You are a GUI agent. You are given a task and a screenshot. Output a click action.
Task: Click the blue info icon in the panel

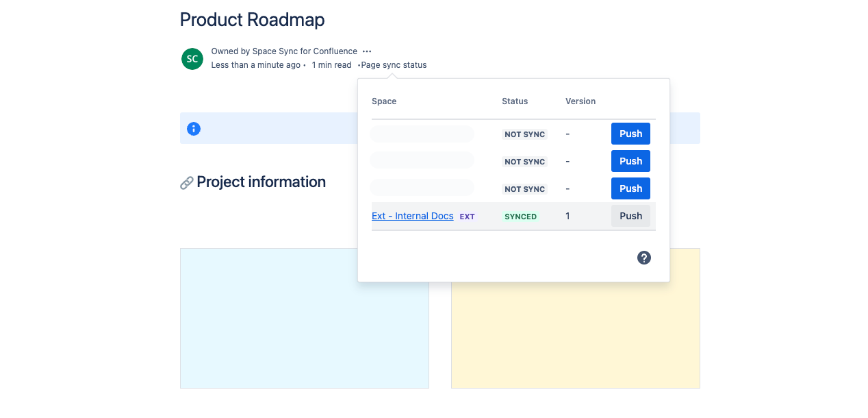click(194, 129)
